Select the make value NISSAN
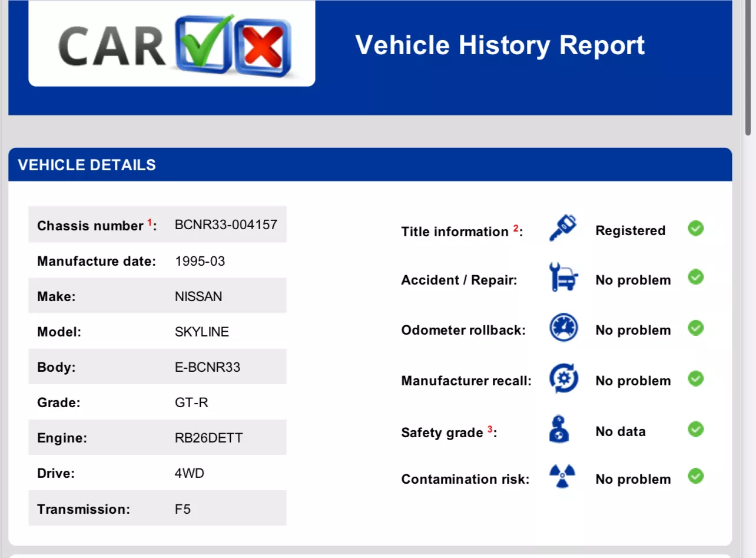 [198, 296]
